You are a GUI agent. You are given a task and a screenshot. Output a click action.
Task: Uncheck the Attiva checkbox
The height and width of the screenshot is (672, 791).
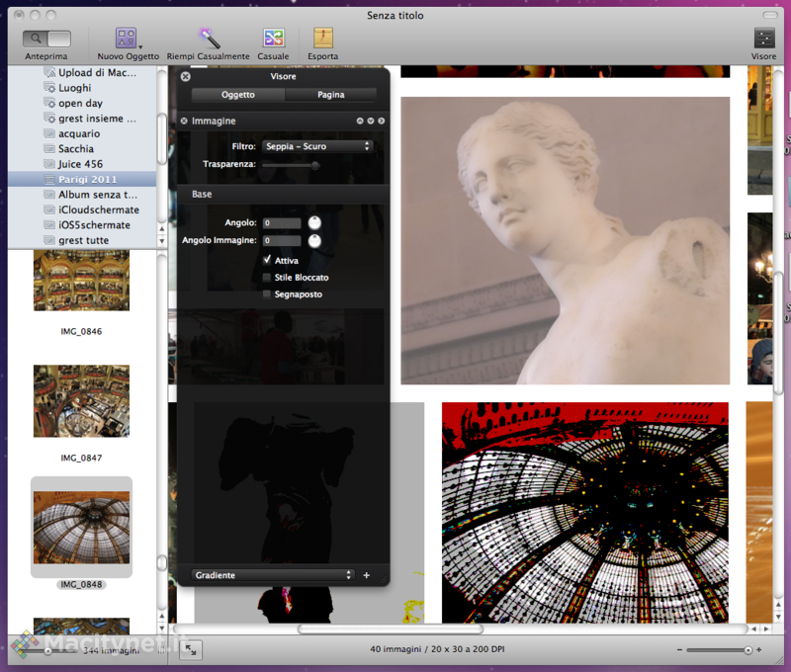coord(267,261)
